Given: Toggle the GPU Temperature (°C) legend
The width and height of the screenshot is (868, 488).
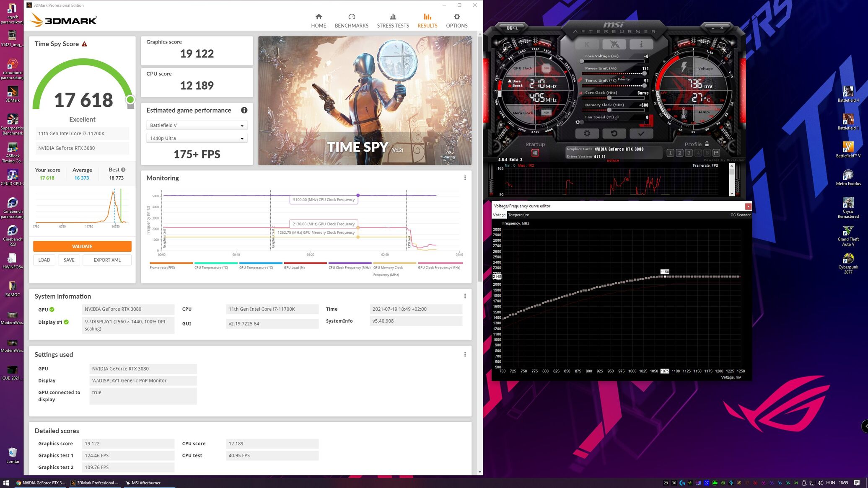Looking at the screenshot, I should tap(260, 266).
